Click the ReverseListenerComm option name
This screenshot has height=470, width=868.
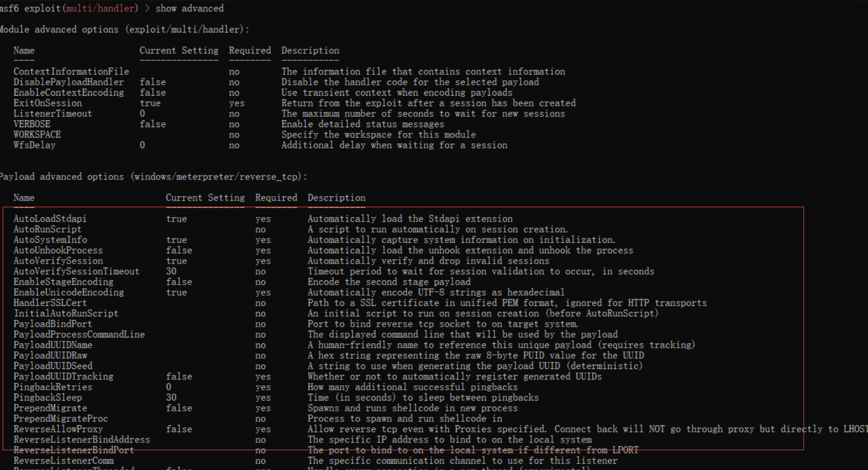[63, 461]
